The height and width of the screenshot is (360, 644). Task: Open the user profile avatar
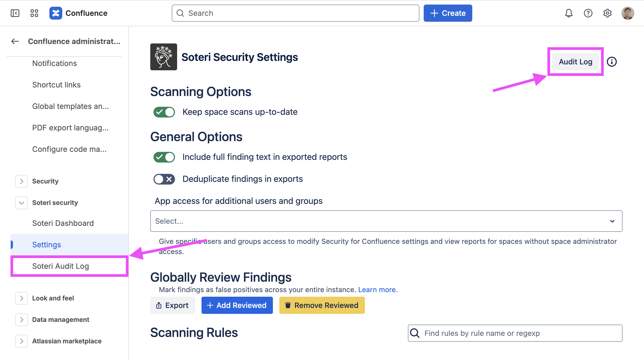[628, 13]
